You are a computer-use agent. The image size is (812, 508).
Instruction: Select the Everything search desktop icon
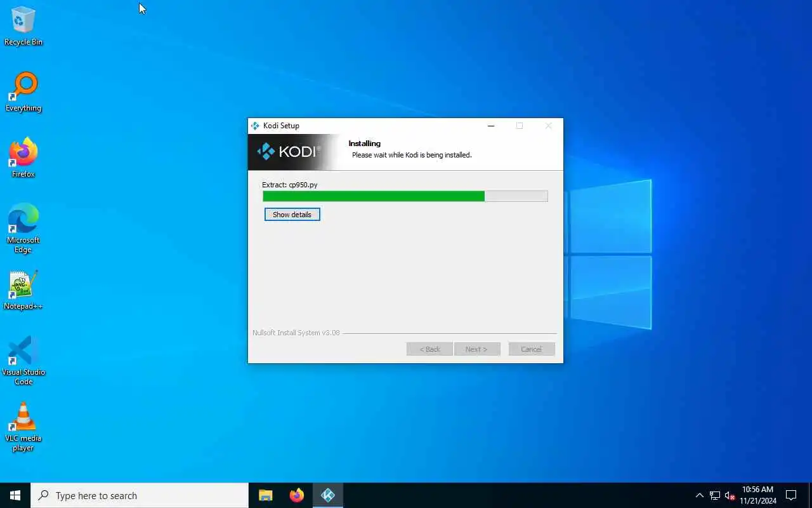coord(23,93)
